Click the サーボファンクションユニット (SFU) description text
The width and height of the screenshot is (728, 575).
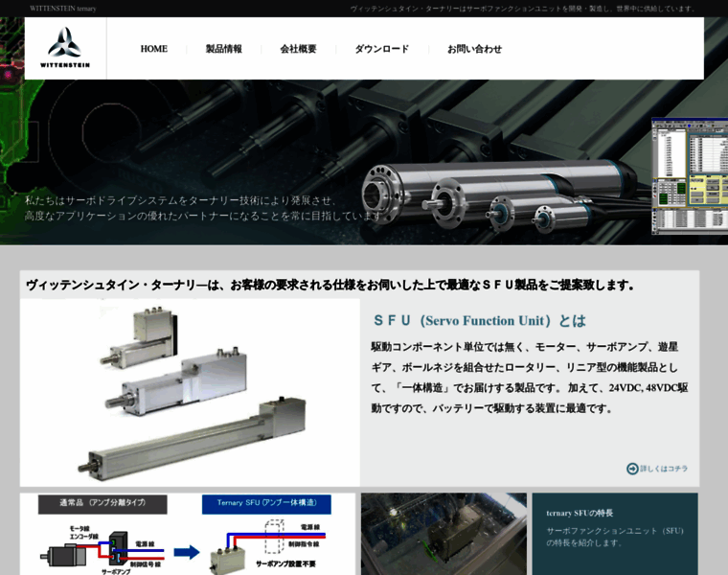coord(615,537)
